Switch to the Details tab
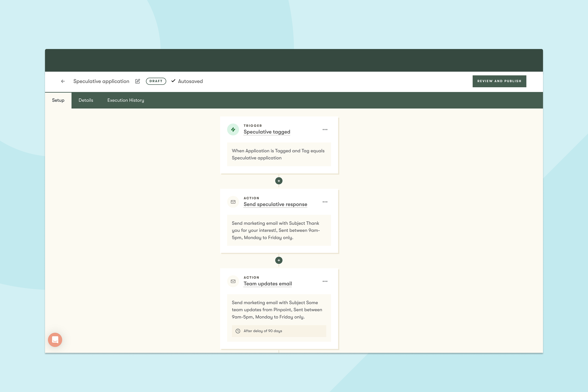 pos(86,100)
